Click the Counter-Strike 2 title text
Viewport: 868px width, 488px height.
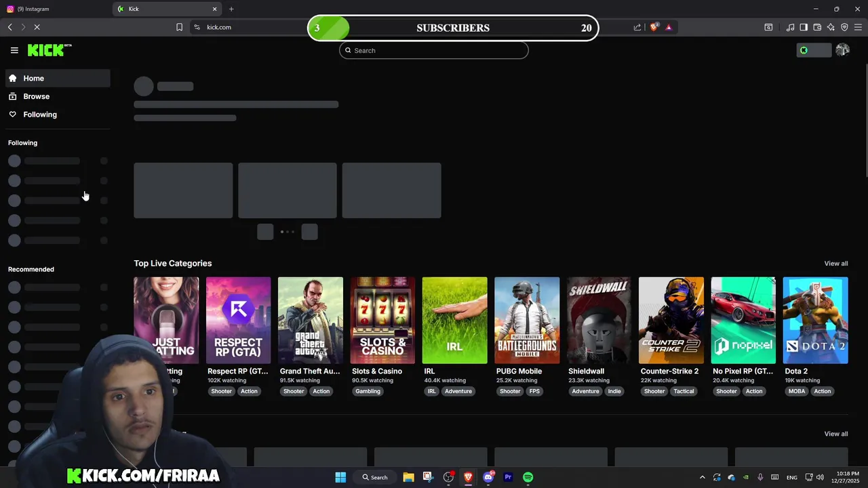coord(669,371)
